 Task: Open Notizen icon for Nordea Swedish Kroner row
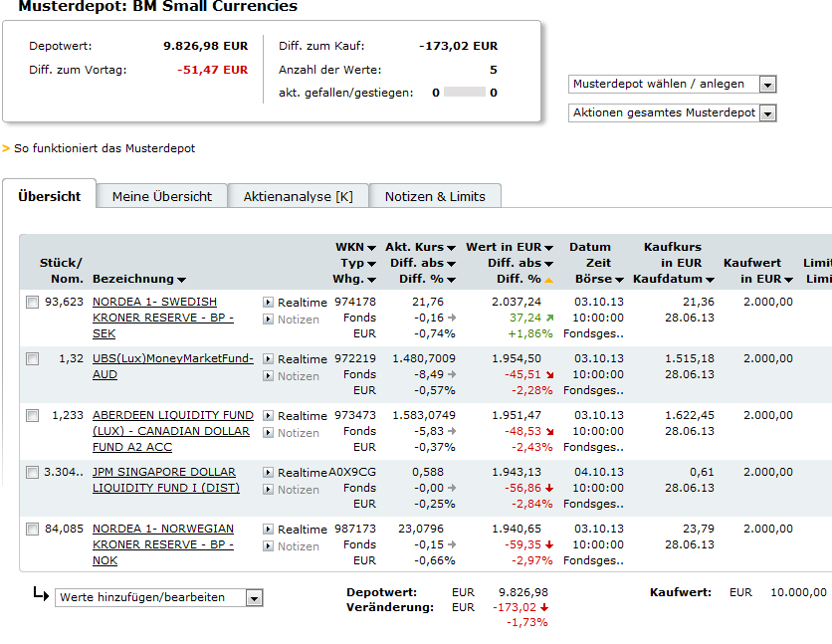268,320
